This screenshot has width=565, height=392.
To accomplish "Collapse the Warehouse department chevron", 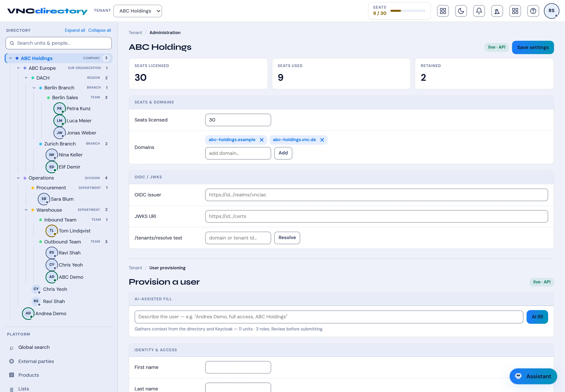I will [26, 210].
